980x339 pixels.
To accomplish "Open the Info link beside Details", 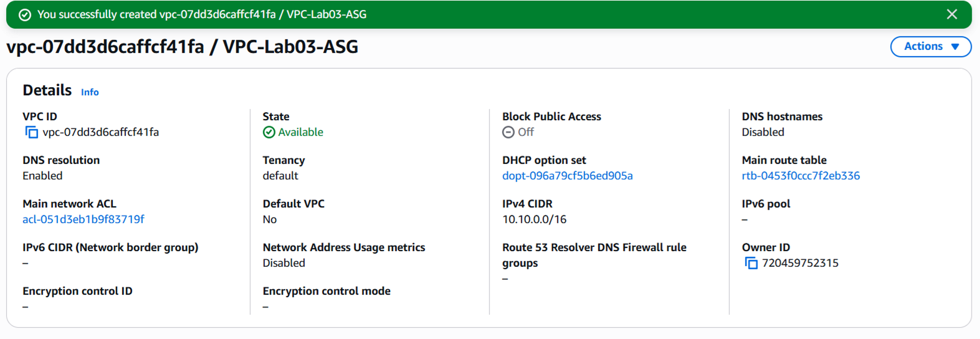I will (x=90, y=92).
